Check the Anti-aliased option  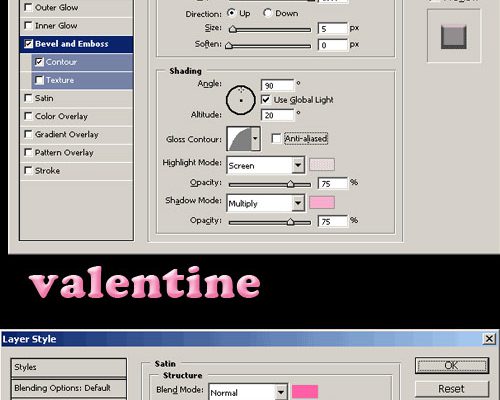pos(276,138)
